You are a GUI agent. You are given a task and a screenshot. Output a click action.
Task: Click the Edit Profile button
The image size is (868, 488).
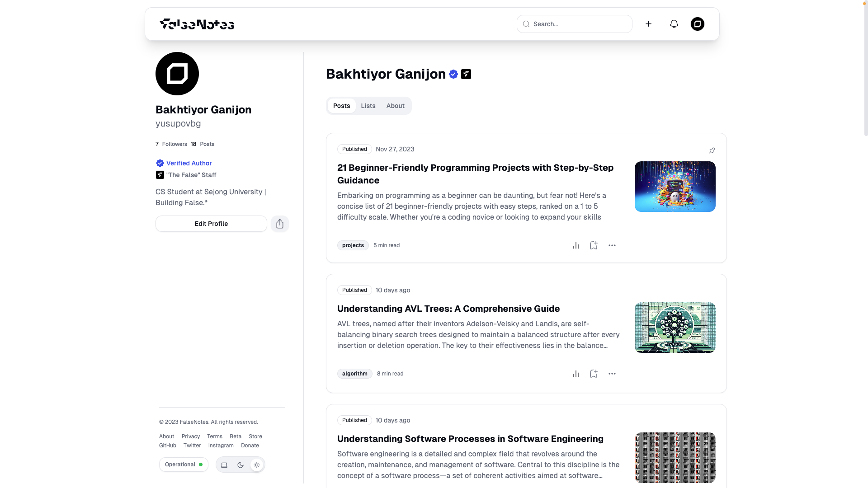(x=211, y=224)
